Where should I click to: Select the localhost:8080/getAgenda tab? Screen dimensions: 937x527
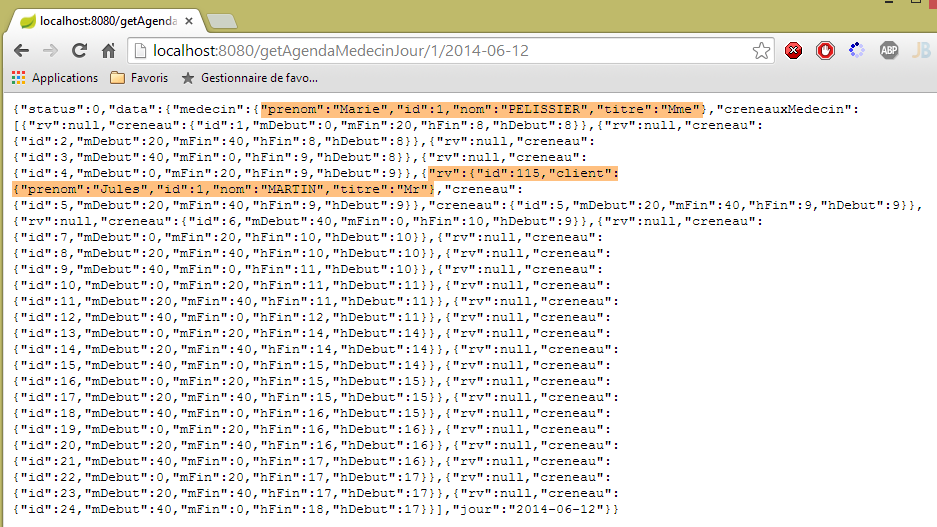tap(100, 19)
